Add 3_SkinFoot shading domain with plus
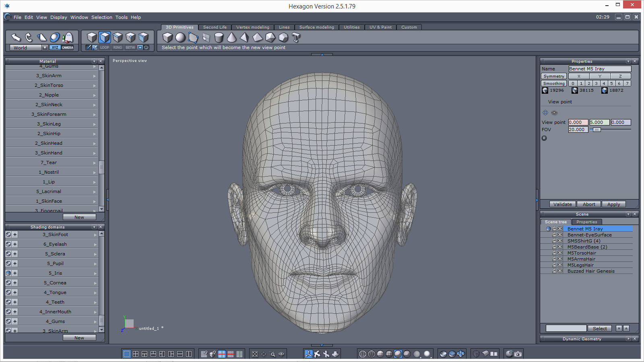Image resolution: width=644 pixels, height=362 pixels. click(x=15, y=234)
